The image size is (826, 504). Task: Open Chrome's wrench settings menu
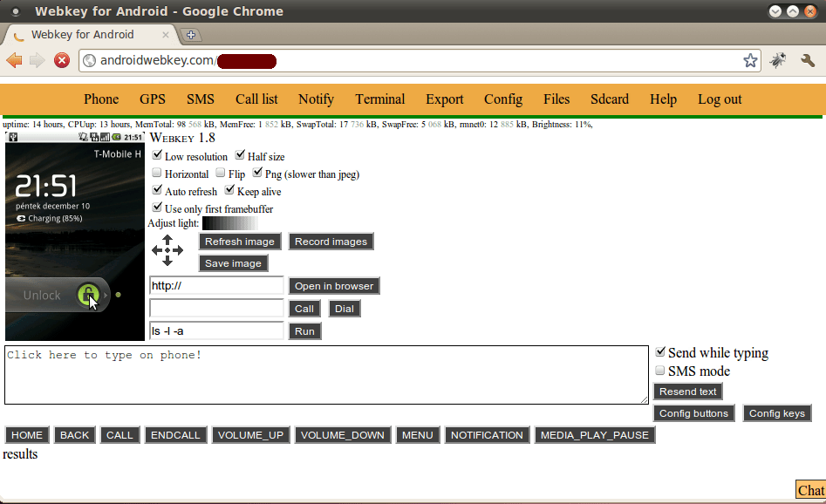tap(808, 60)
